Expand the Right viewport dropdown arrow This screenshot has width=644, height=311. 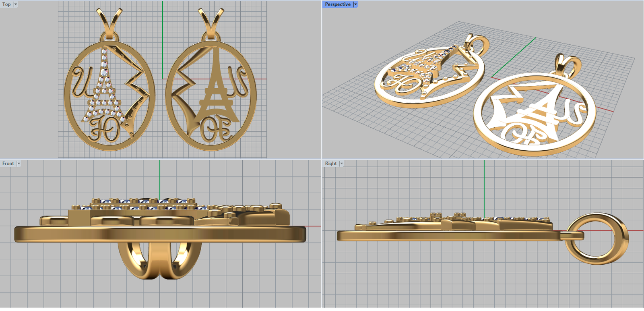tap(342, 164)
